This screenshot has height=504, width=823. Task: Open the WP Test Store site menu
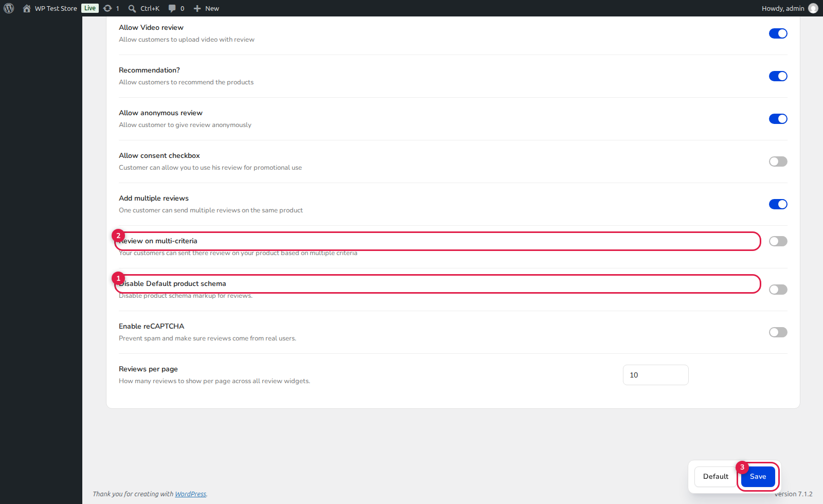point(50,8)
